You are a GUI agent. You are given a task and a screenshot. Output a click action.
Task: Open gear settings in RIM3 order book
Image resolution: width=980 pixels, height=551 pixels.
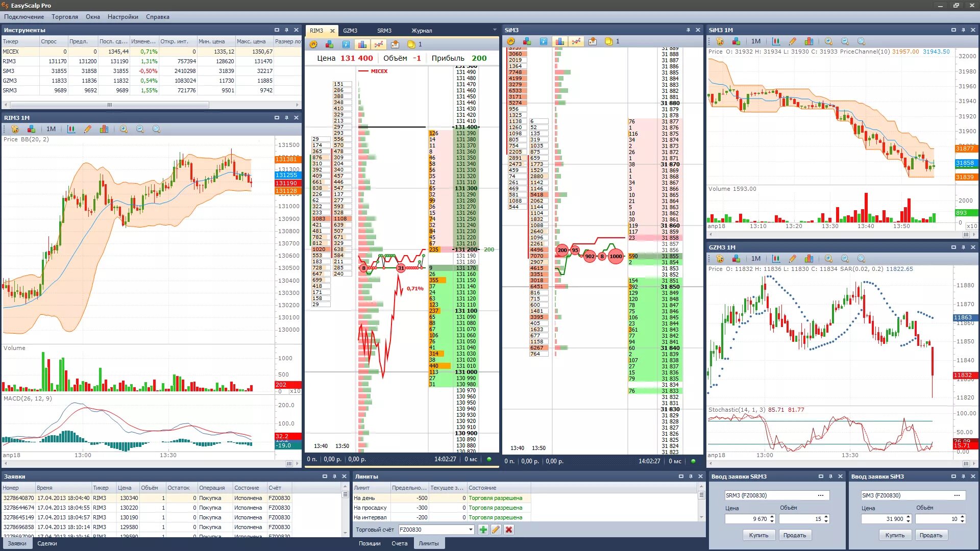[313, 44]
